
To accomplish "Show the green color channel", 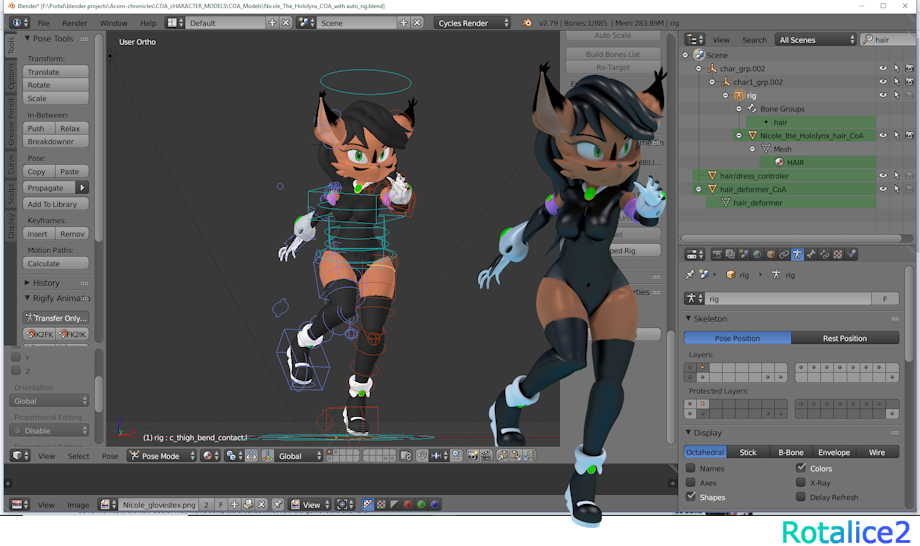I will pyautogui.click(x=421, y=504).
